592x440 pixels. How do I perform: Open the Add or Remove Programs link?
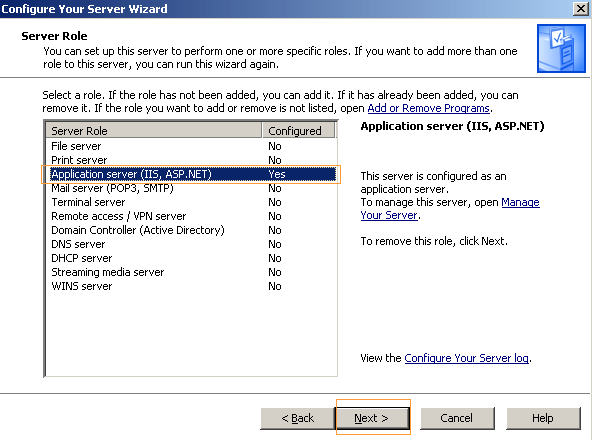click(x=429, y=108)
